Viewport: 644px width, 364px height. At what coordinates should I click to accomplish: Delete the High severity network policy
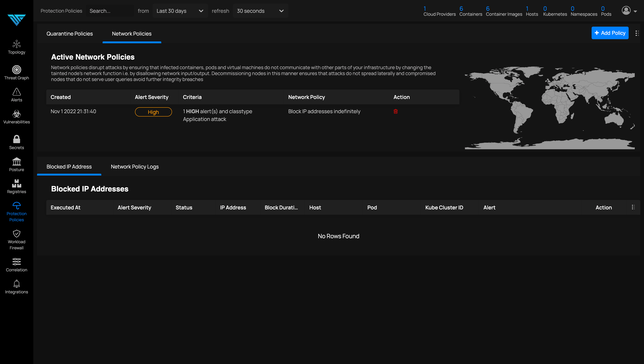pos(396,112)
